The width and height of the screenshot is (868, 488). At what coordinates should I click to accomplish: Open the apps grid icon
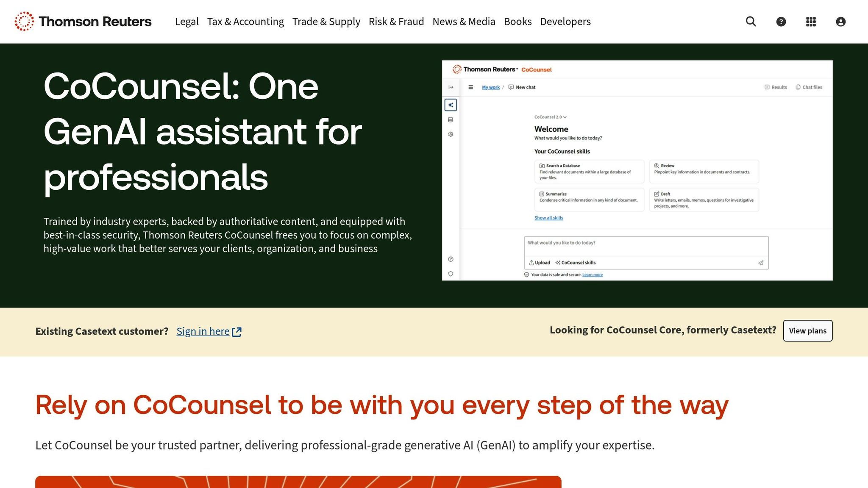click(x=811, y=22)
